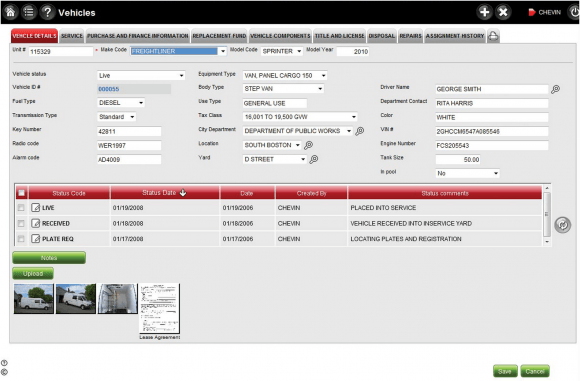This screenshot has height=381, width=580.
Task: Click the Upload button
Action: pos(33,273)
